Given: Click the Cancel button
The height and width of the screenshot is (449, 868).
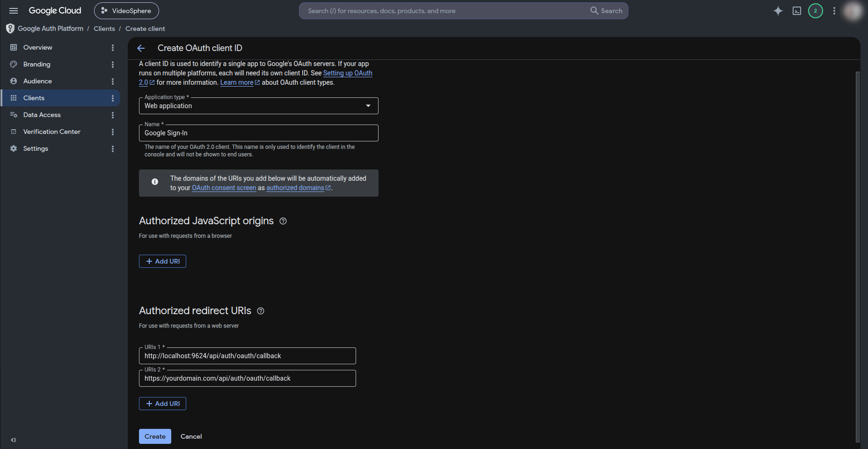Looking at the screenshot, I should click(x=191, y=436).
